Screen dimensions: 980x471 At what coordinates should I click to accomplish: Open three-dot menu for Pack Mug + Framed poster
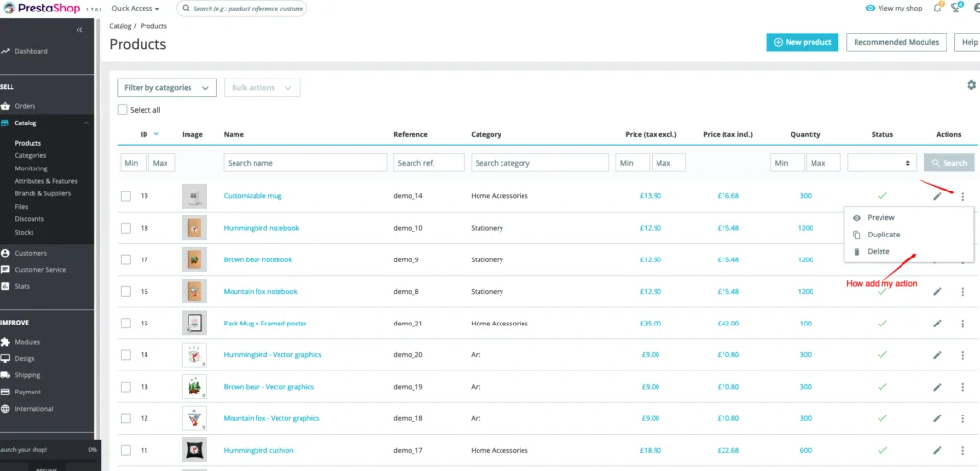963,324
